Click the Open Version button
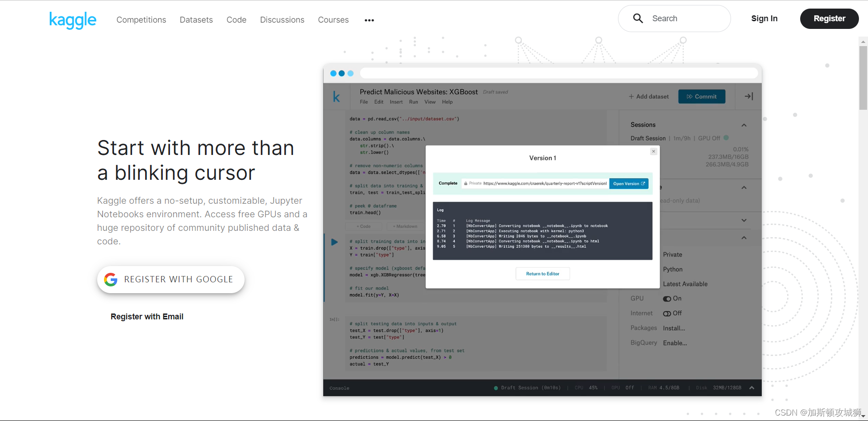 tap(629, 183)
